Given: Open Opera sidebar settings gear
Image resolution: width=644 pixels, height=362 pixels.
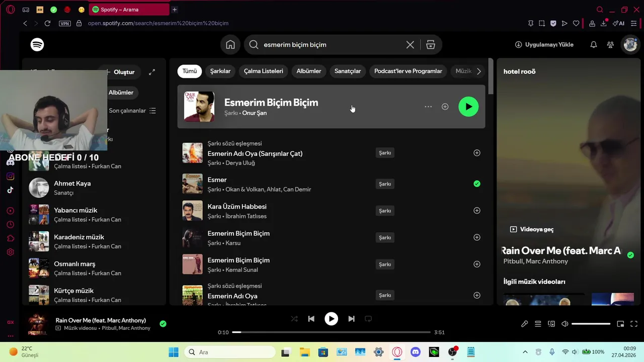Looking at the screenshot, I should click(10, 252).
